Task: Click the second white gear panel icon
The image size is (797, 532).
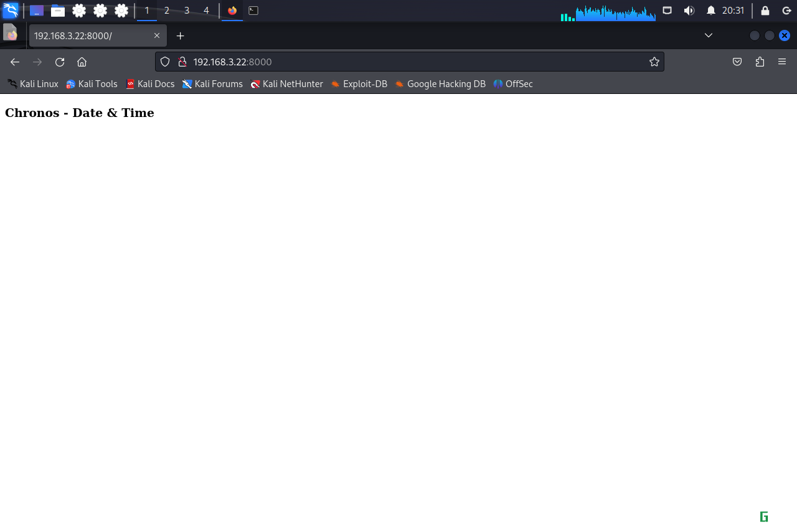Action: point(100,11)
